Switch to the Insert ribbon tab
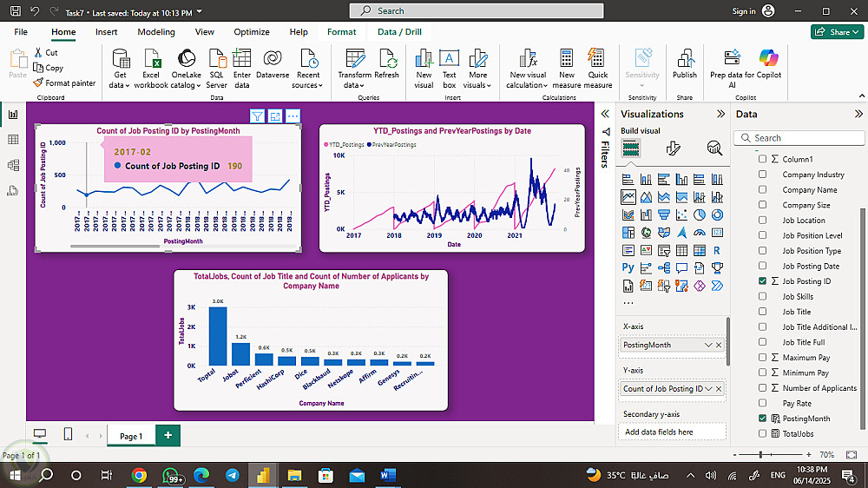868x488 pixels. (106, 32)
